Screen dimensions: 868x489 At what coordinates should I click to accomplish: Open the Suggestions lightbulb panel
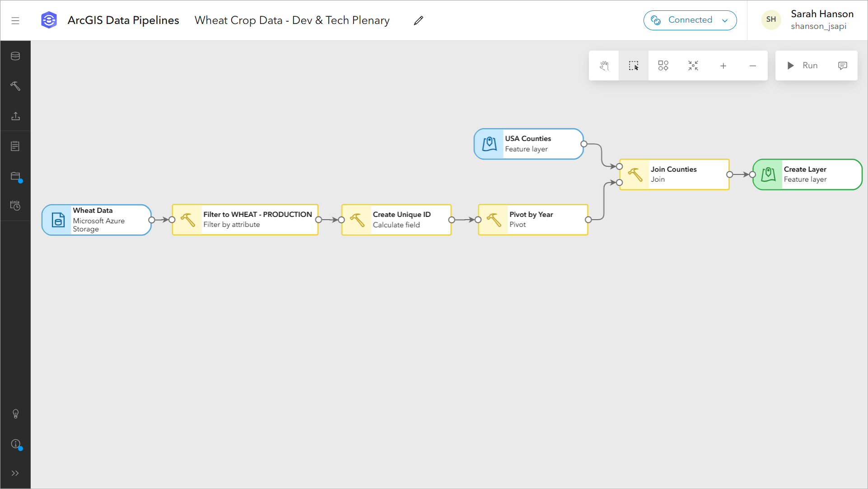[15, 414]
